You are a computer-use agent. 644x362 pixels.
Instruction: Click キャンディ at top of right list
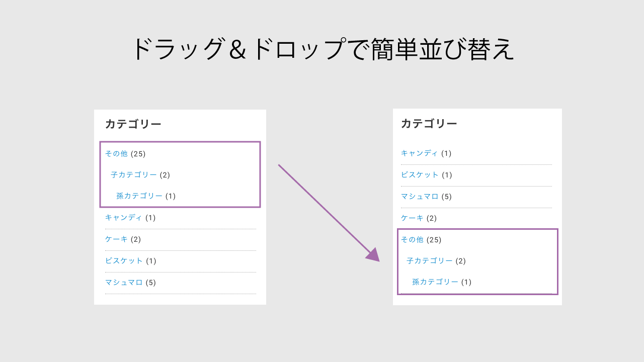click(x=420, y=153)
